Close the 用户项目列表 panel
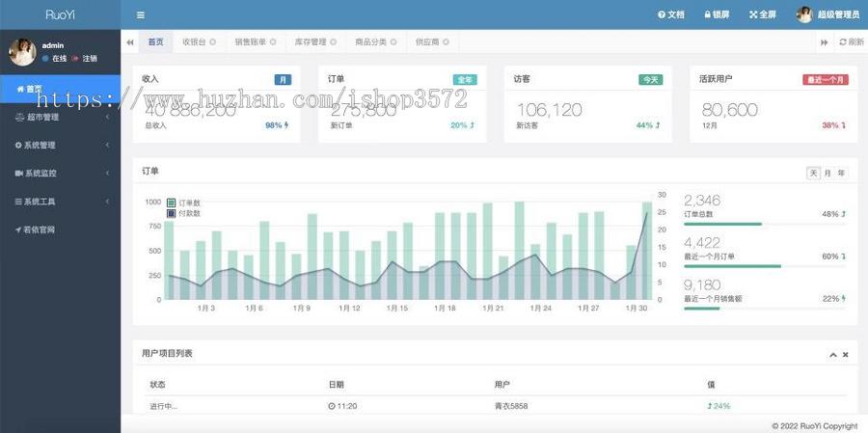 coord(845,354)
